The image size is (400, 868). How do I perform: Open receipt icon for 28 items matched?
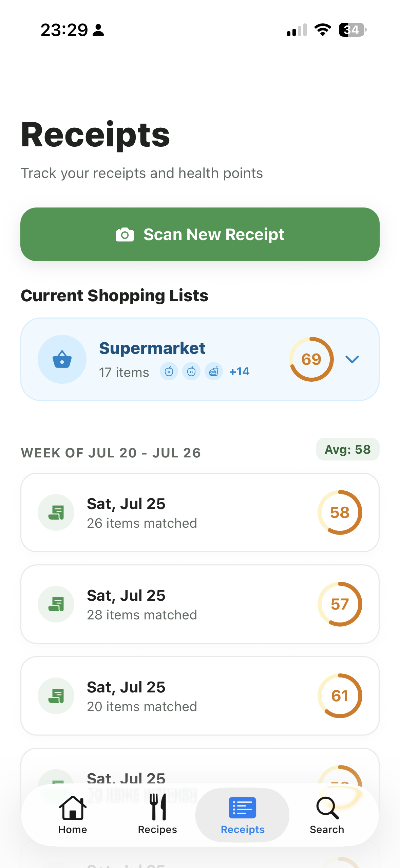[56, 604]
